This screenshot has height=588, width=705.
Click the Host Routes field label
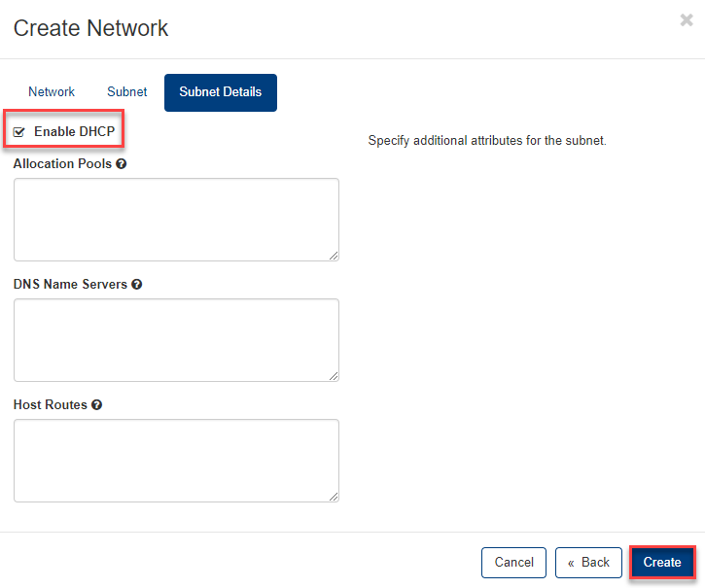click(51, 405)
